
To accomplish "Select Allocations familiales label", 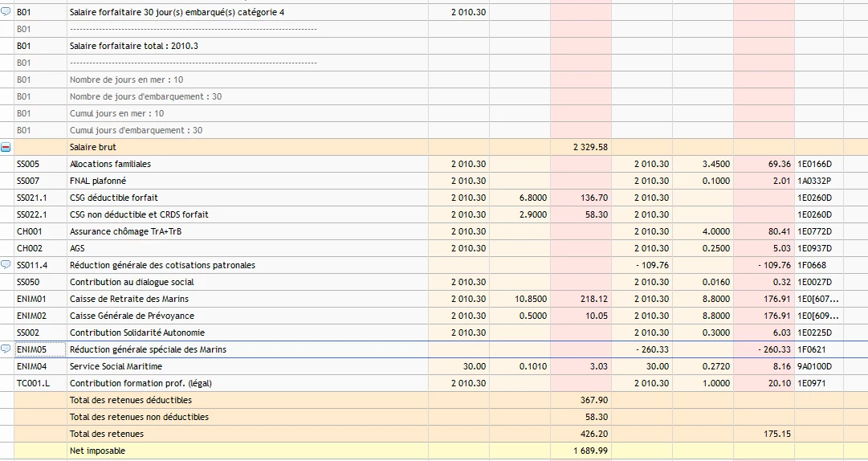I will [110, 164].
